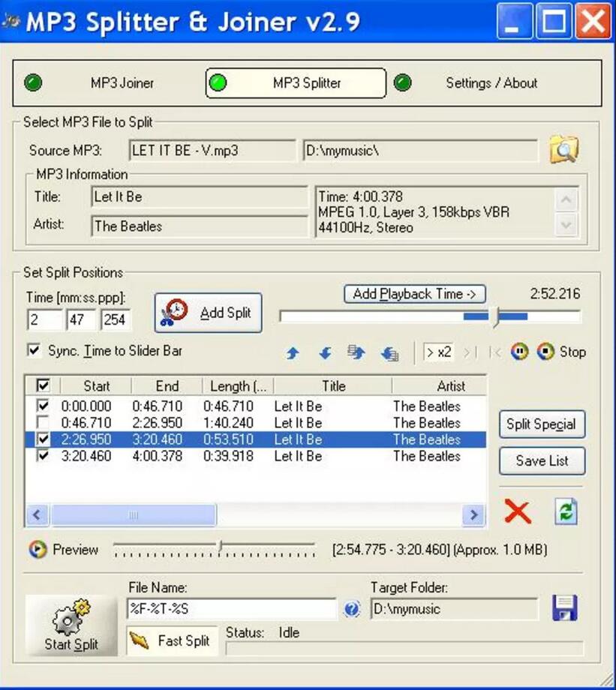Click the source file field LET IT BE - V.mp3

(x=212, y=151)
